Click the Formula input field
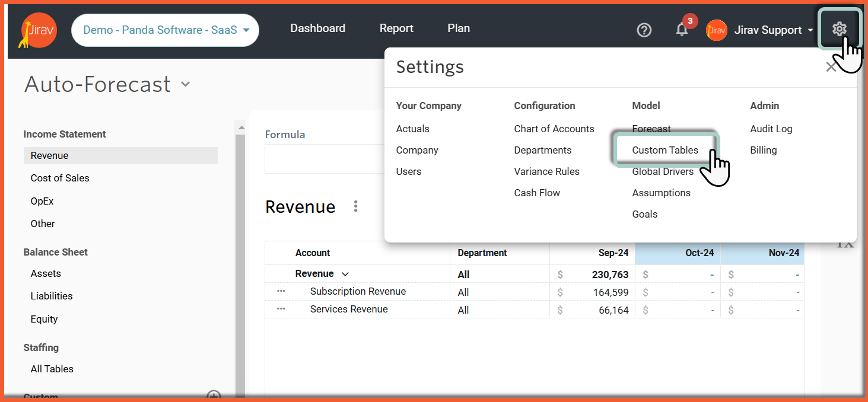The height and width of the screenshot is (402, 868). (x=325, y=158)
